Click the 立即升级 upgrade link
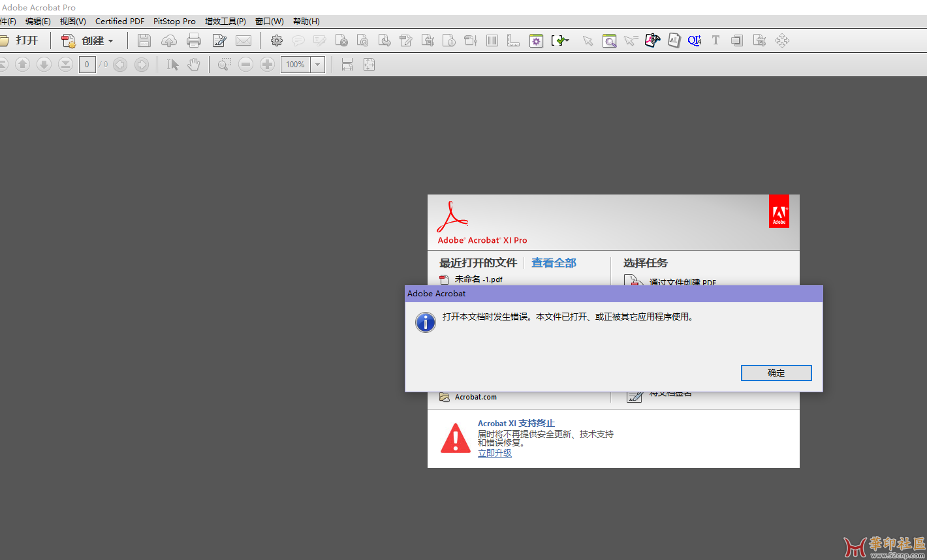Viewport: 927px width, 560px height. point(495,453)
